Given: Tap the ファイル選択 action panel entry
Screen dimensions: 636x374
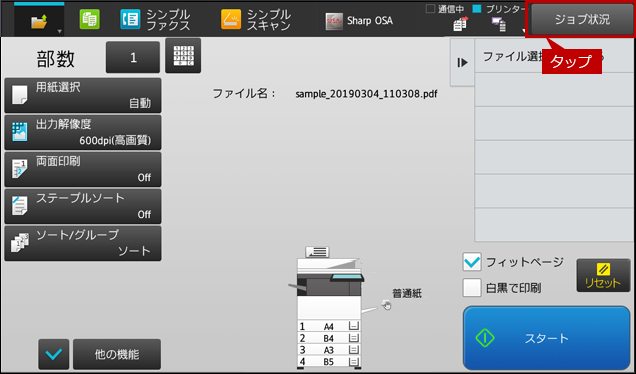Looking at the screenshot, I should 555,56.
